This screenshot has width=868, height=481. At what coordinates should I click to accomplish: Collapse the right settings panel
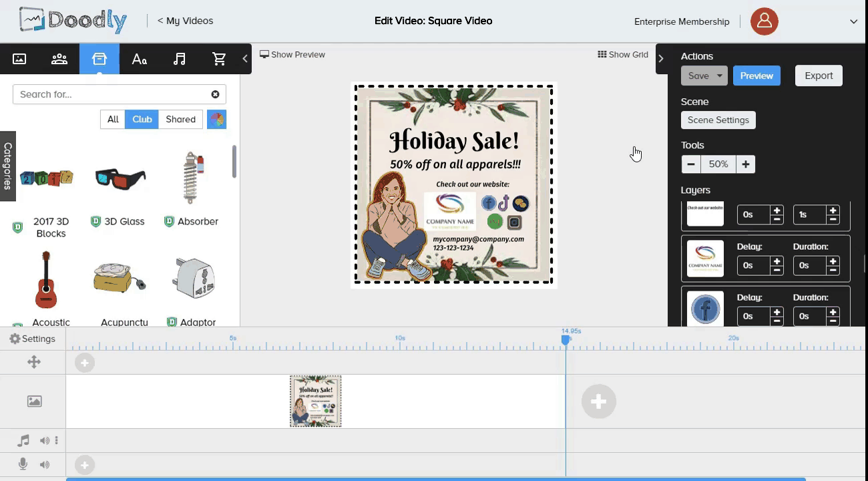point(661,59)
